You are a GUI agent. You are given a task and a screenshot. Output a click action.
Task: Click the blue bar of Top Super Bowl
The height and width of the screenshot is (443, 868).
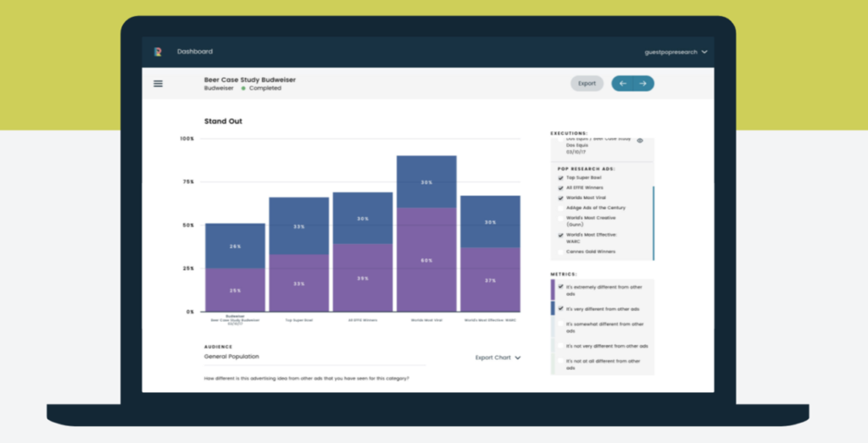298,226
